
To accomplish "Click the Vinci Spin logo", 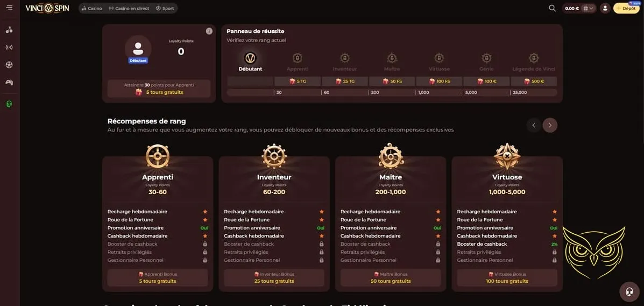I will pyautogui.click(x=47, y=8).
